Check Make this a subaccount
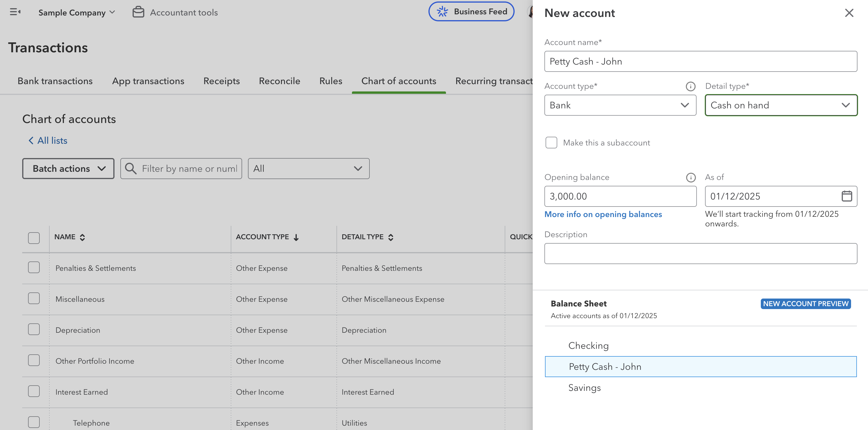This screenshot has width=868, height=430. coord(551,143)
